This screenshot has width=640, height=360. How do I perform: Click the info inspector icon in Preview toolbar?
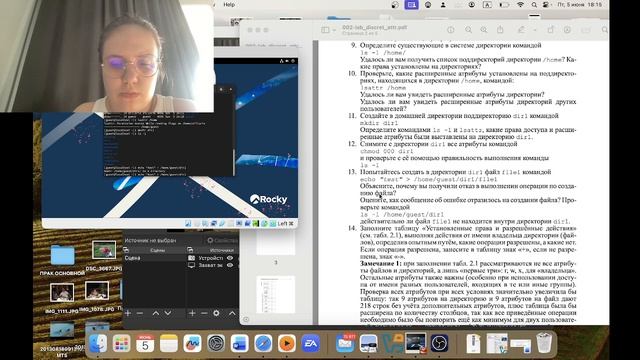click(x=451, y=30)
